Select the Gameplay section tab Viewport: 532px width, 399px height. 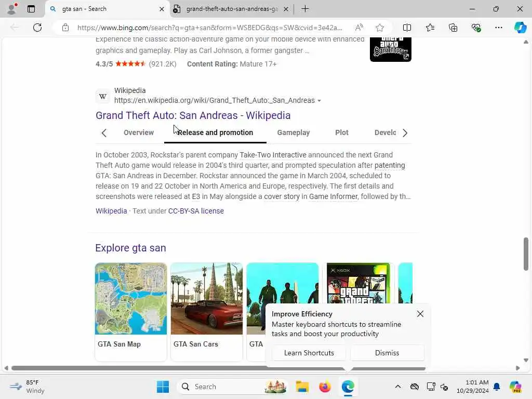(x=293, y=132)
